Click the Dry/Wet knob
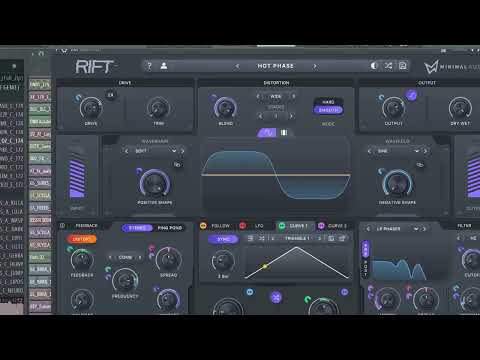480x360 pixels. pos(460,108)
